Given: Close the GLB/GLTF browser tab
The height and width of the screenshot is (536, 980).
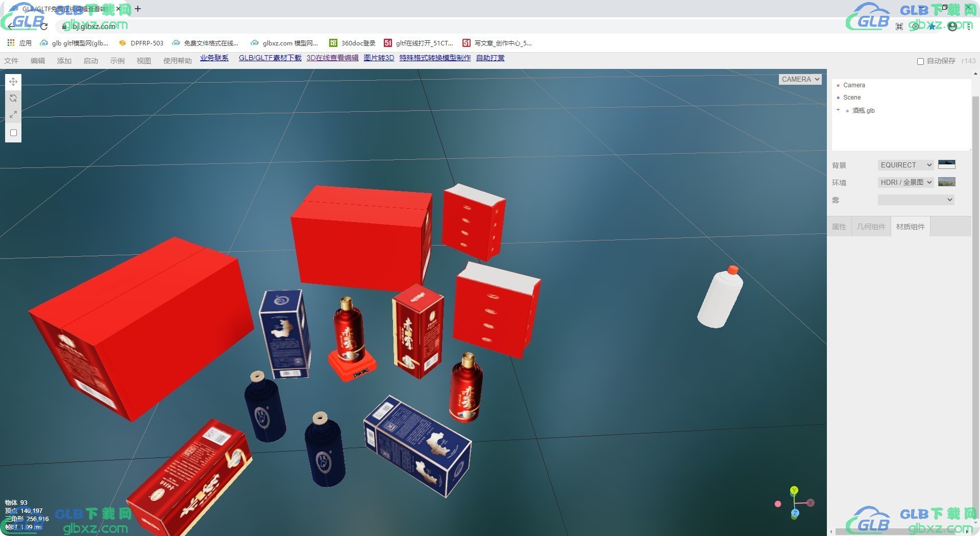Looking at the screenshot, I should [118, 9].
